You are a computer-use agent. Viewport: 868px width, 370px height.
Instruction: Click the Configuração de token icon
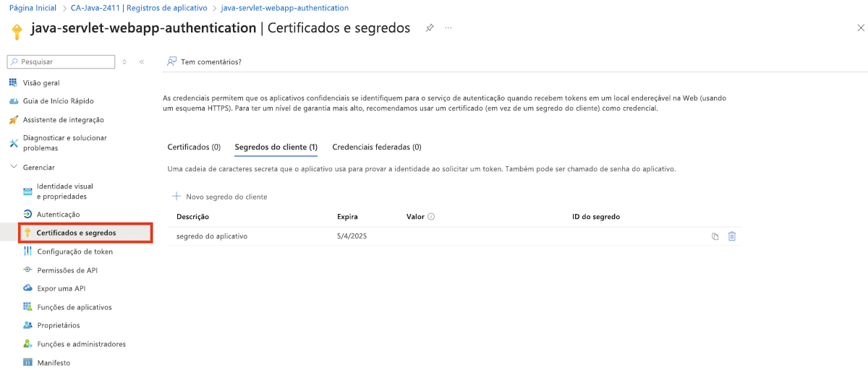(27, 251)
